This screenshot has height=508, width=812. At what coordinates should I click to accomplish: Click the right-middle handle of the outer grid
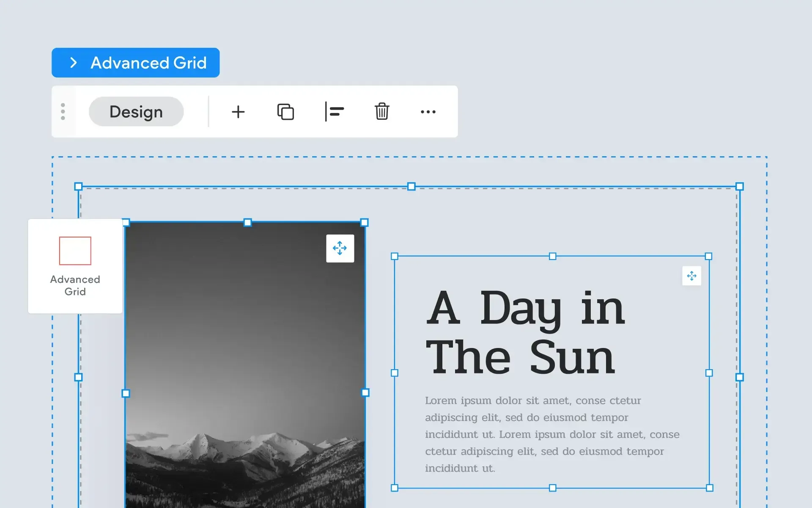740,377
